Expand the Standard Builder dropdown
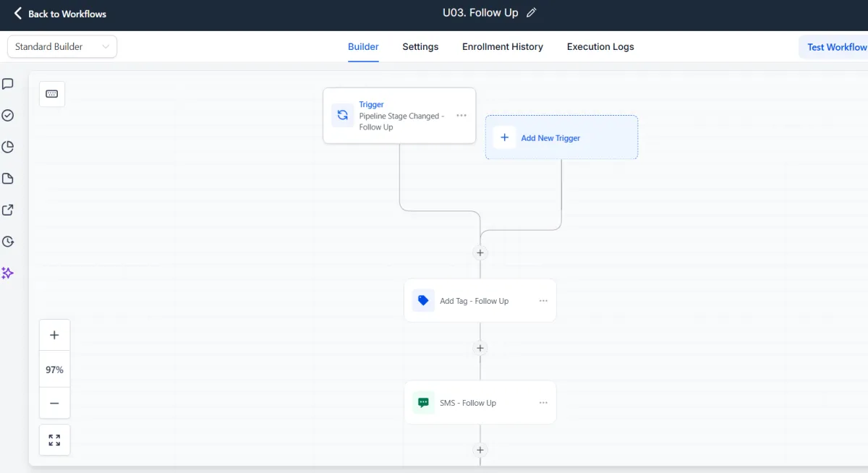The width and height of the screenshot is (868, 473). (62, 46)
